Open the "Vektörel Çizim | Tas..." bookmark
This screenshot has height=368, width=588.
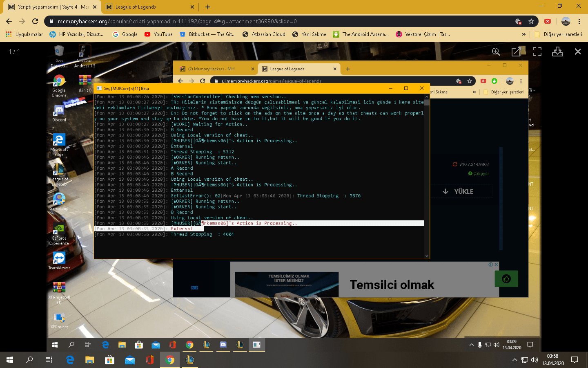pyautogui.click(x=423, y=34)
